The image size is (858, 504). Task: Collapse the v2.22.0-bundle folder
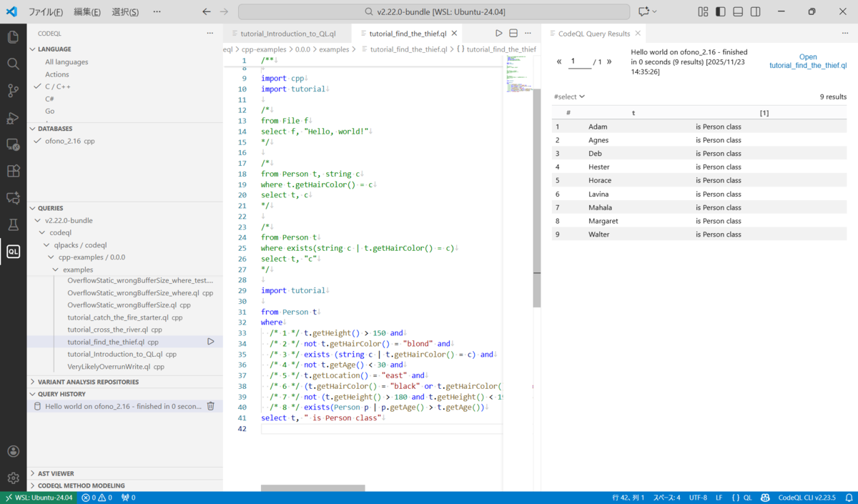pos(69,220)
